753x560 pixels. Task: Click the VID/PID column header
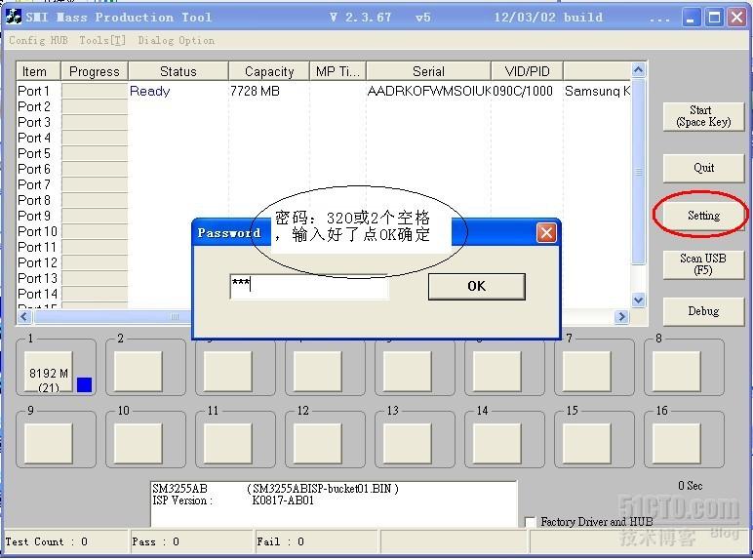click(527, 71)
